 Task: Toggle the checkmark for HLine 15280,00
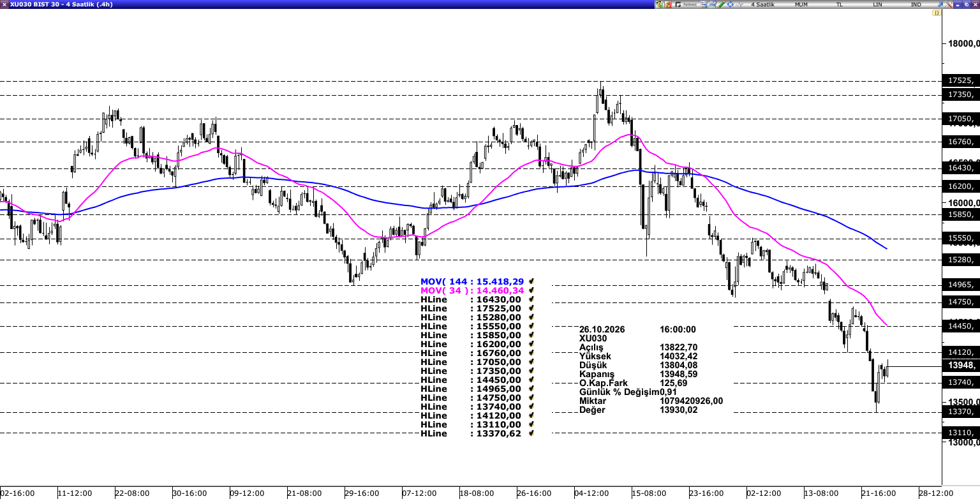coord(531,317)
